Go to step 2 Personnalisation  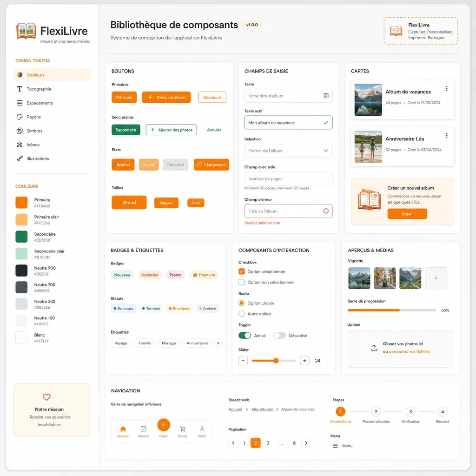[376, 412]
